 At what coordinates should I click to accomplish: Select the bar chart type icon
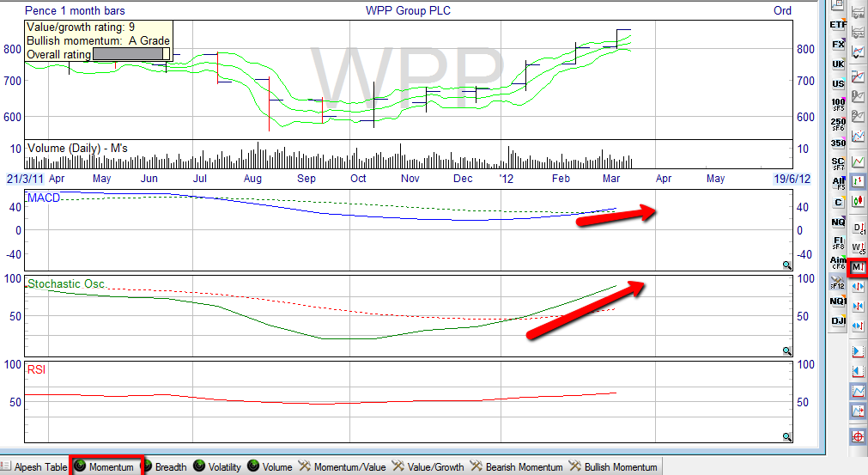coord(858,181)
